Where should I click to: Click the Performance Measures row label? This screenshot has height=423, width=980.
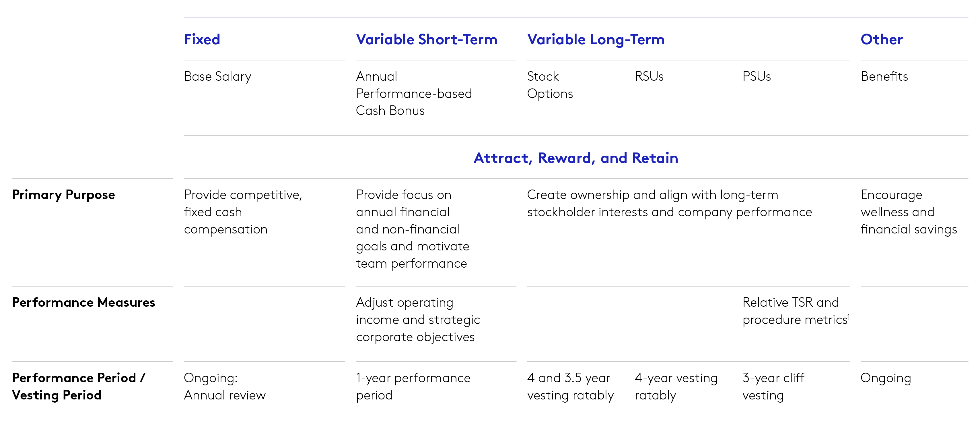83,303
